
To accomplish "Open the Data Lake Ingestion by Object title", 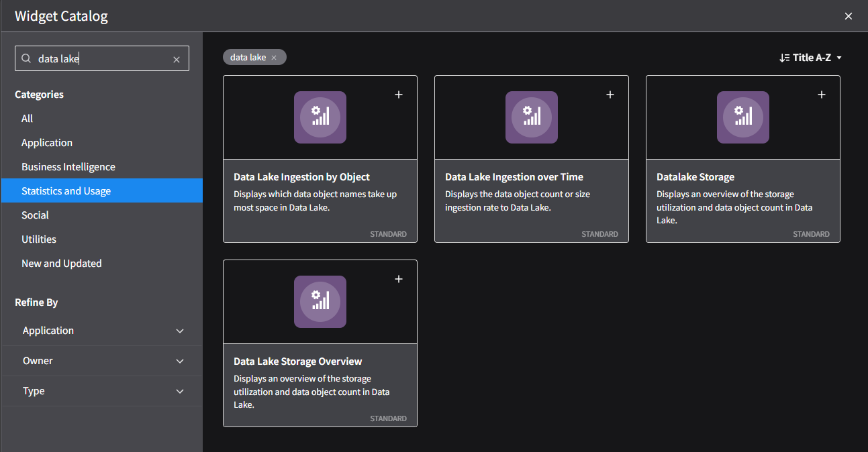I will pyautogui.click(x=301, y=177).
